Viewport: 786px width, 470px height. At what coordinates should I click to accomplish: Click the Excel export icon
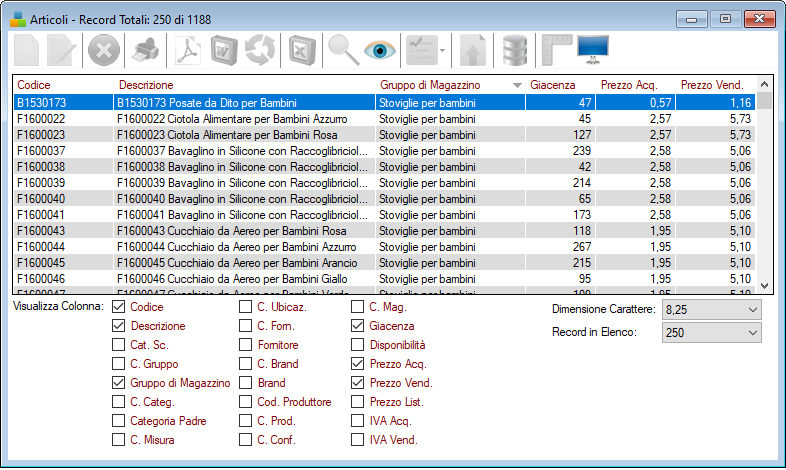pyautogui.click(x=299, y=49)
